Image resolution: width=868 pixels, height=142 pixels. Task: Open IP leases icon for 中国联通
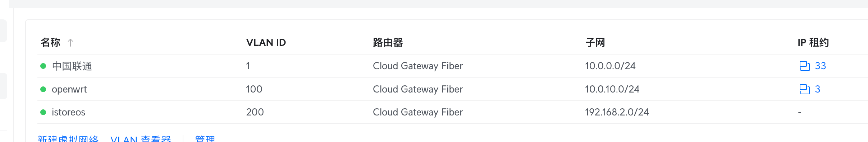pyautogui.click(x=804, y=66)
